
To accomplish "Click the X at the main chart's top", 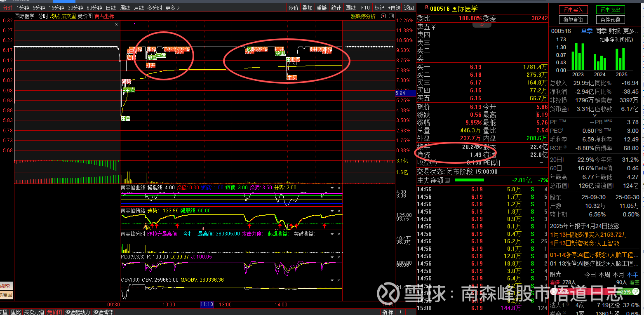I will [116, 24].
